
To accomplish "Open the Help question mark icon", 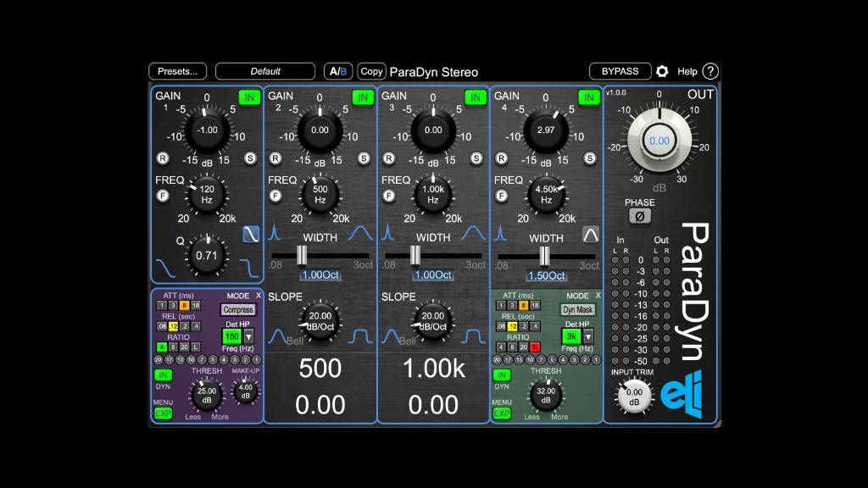I will pyautogui.click(x=710, y=71).
